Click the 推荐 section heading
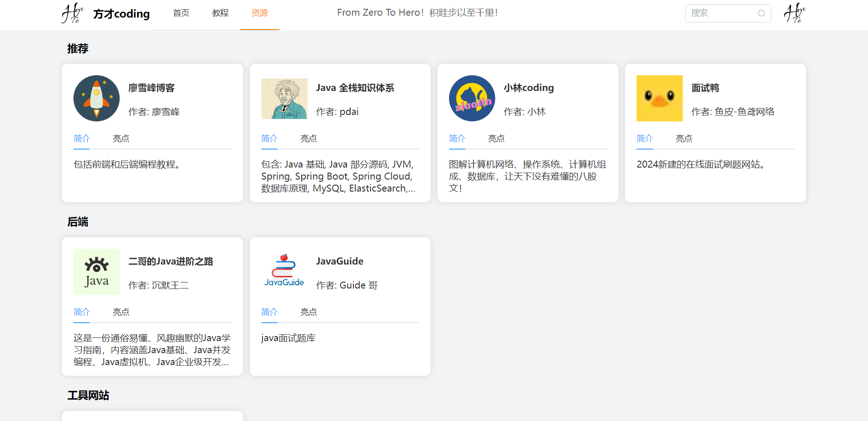 point(78,48)
